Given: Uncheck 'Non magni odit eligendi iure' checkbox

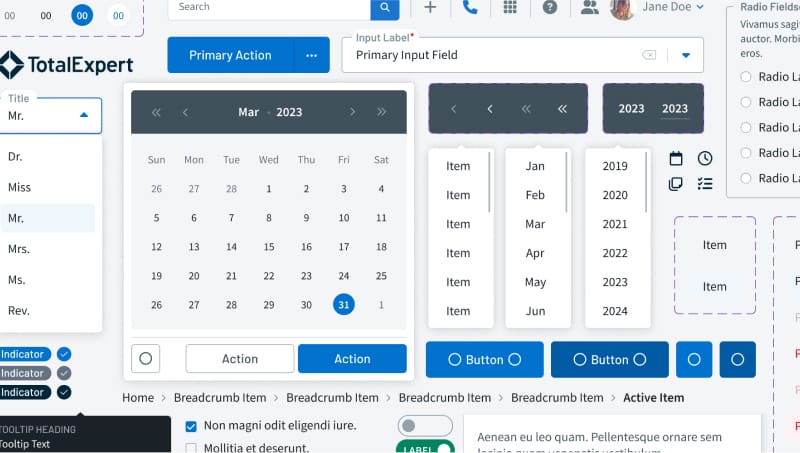Looking at the screenshot, I should point(191,426).
